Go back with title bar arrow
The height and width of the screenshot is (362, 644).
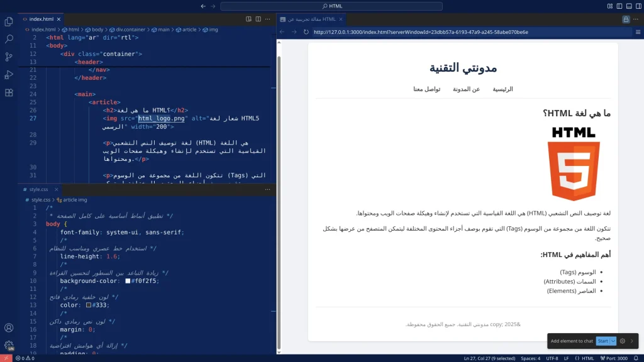coord(203,6)
